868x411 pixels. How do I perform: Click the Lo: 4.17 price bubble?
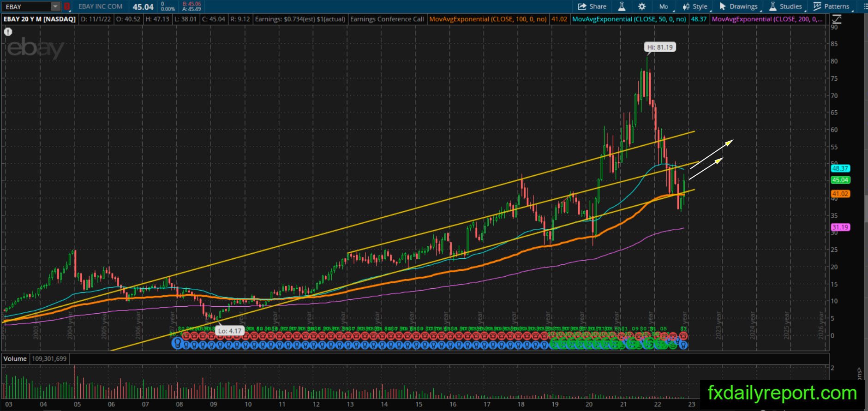[230, 331]
